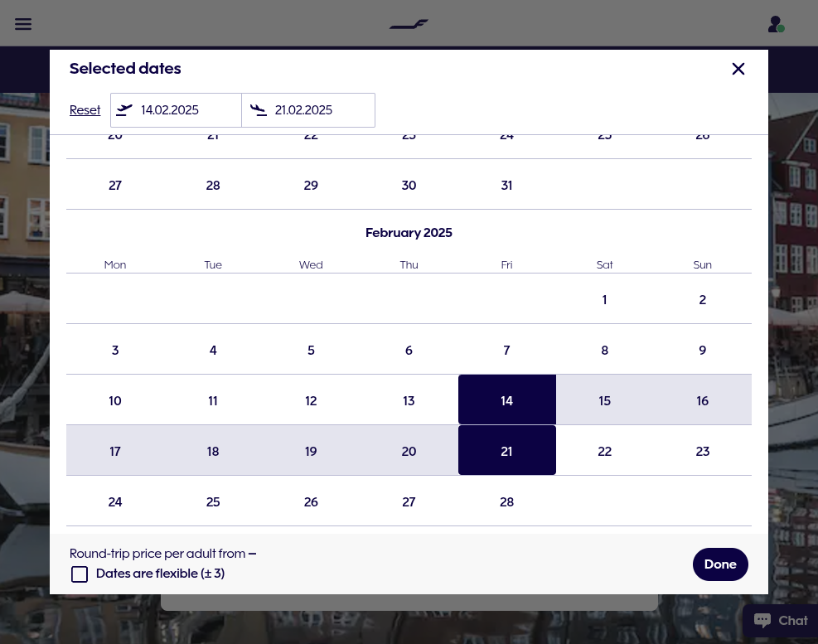Choose February 26

point(311,502)
